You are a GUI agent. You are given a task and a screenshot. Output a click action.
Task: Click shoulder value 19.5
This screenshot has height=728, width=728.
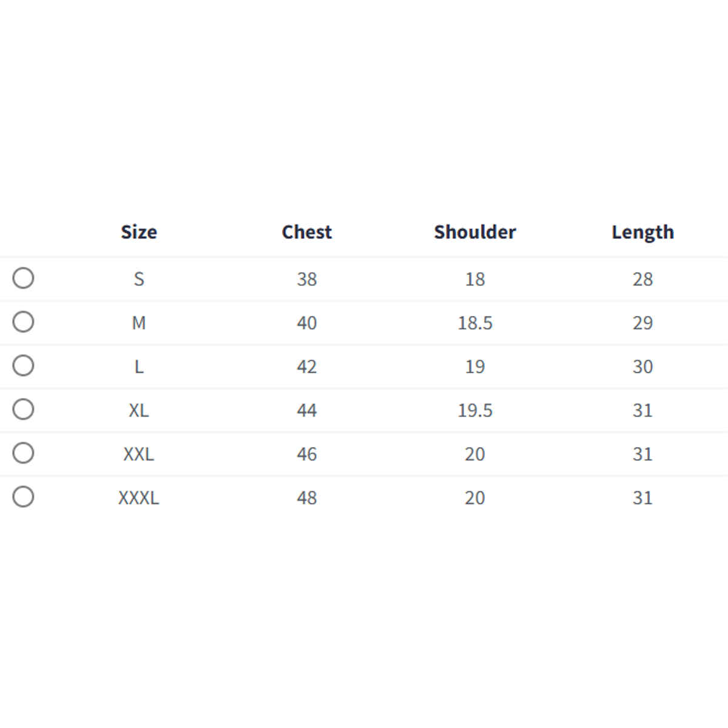474,410
